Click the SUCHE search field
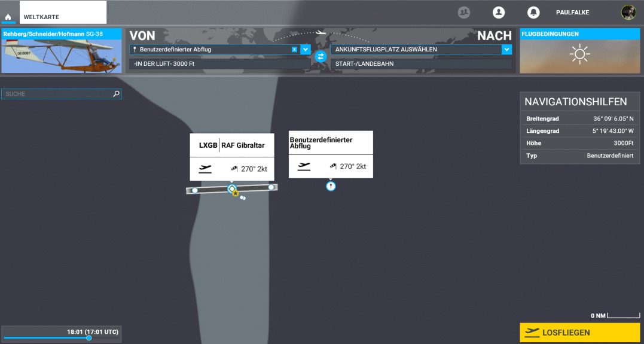Image resolution: width=644 pixels, height=344 pixels. 57,94
